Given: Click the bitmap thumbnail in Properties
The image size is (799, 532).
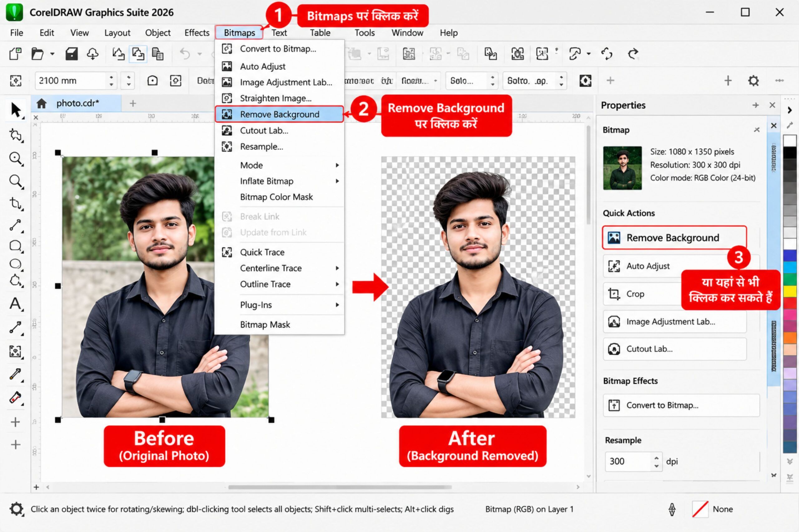Looking at the screenshot, I should [622, 168].
